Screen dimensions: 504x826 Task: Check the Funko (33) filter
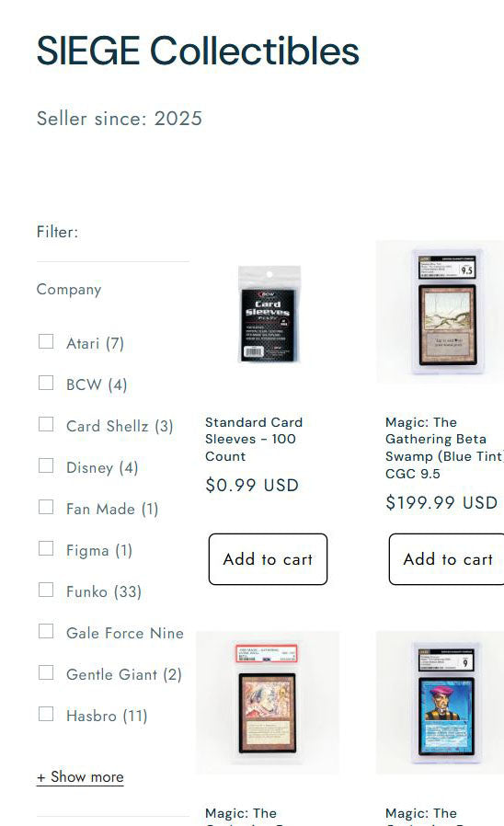(46, 590)
